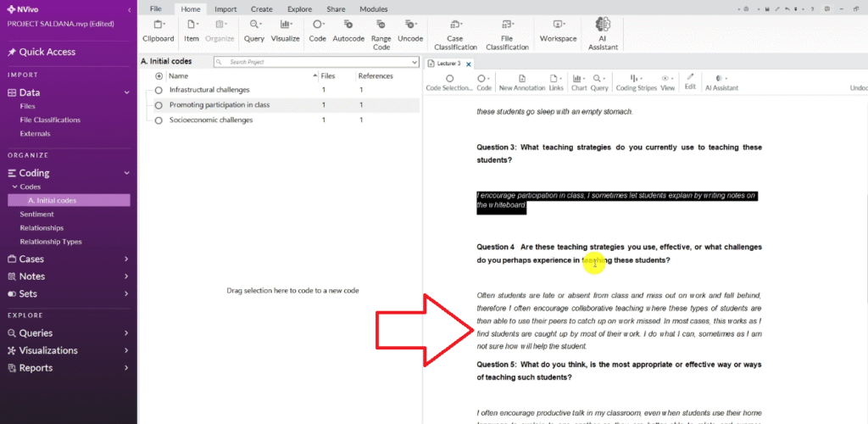
Task: Click into the Search Project field
Action: [x=314, y=62]
